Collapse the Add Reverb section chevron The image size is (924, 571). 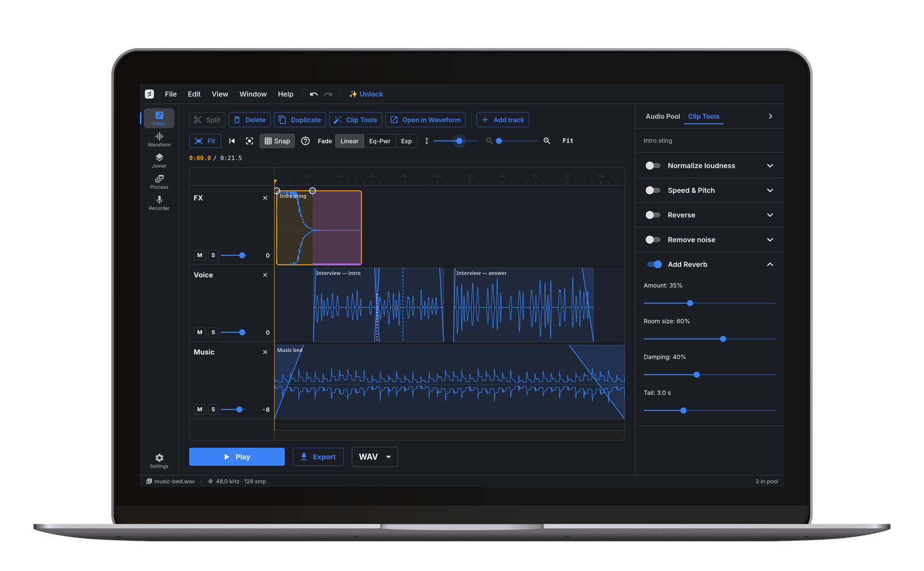(x=770, y=264)
